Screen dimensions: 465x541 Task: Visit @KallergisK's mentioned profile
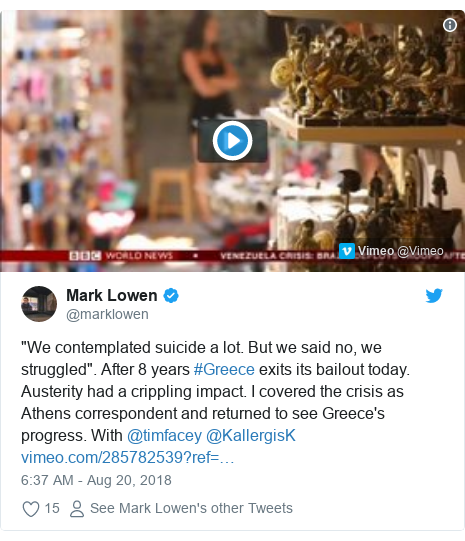(251, 435)
